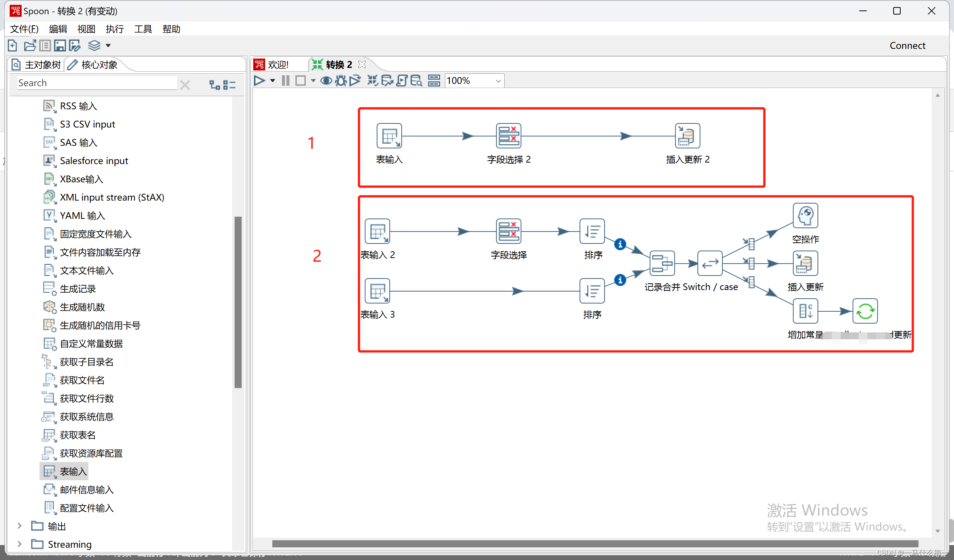954x560 pixels.
Task: Select RSS 输入 step
Action: coord(70,106)
